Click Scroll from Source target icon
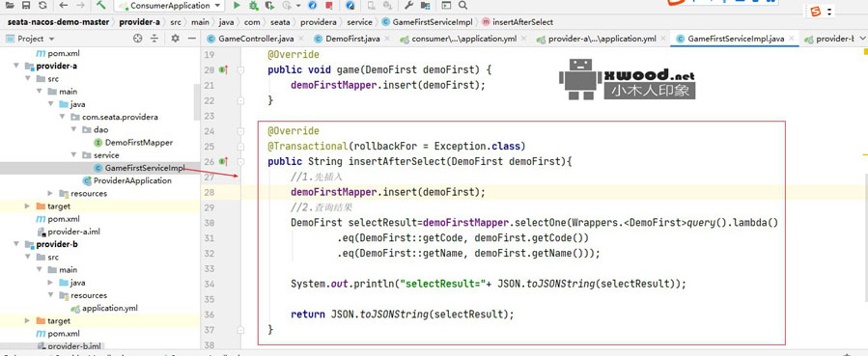Image resolution: width=868 pixels, height=356 pixels. (x=138, y=39)
